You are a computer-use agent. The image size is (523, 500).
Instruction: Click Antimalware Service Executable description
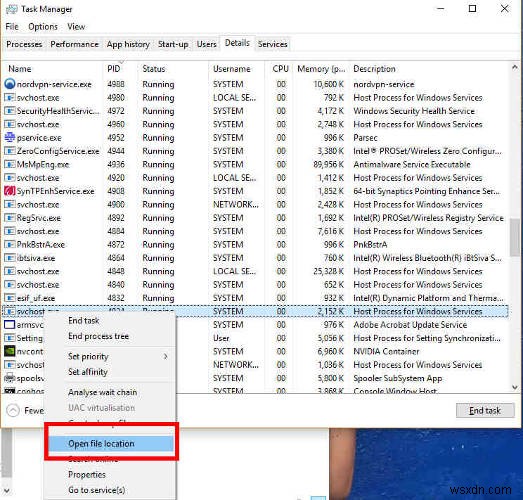point(412,164)
